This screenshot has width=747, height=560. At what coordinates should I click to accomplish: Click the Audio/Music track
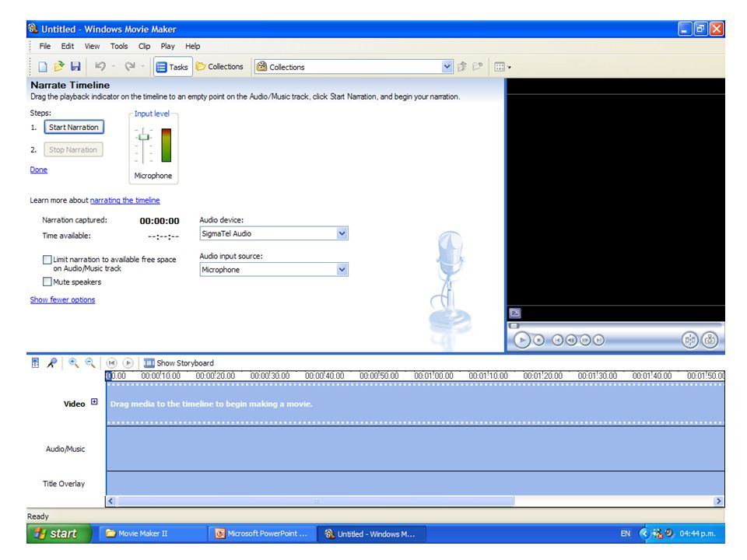415,449
